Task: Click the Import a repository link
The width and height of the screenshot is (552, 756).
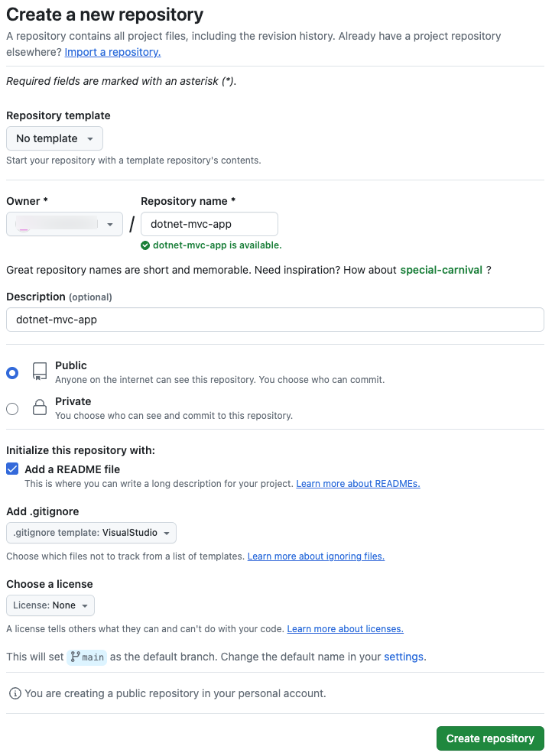Action: coord(112,52)
